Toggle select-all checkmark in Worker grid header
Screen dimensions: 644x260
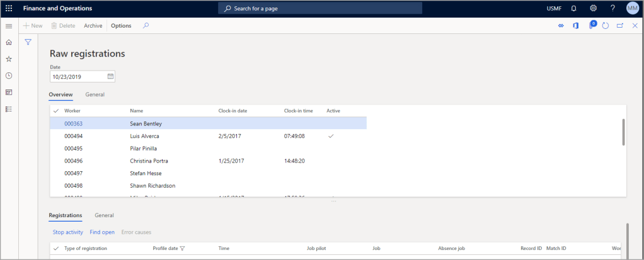point(57,111)
